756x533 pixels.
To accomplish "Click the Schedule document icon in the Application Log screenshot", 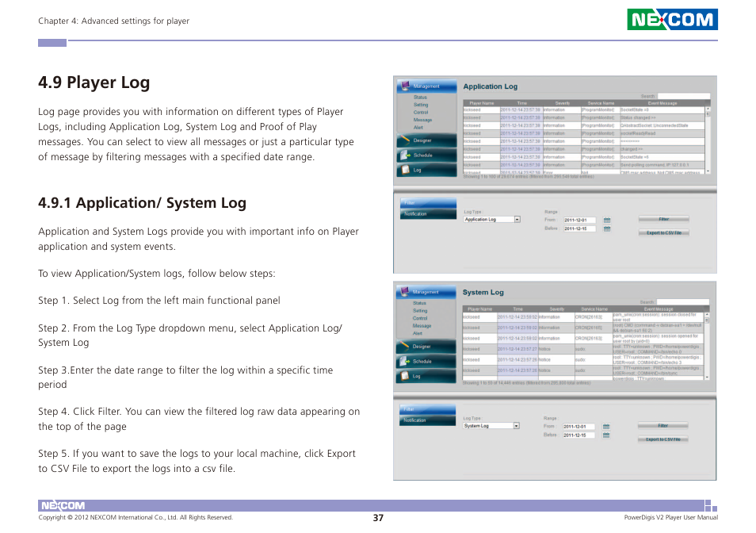I will click(404, 155).
